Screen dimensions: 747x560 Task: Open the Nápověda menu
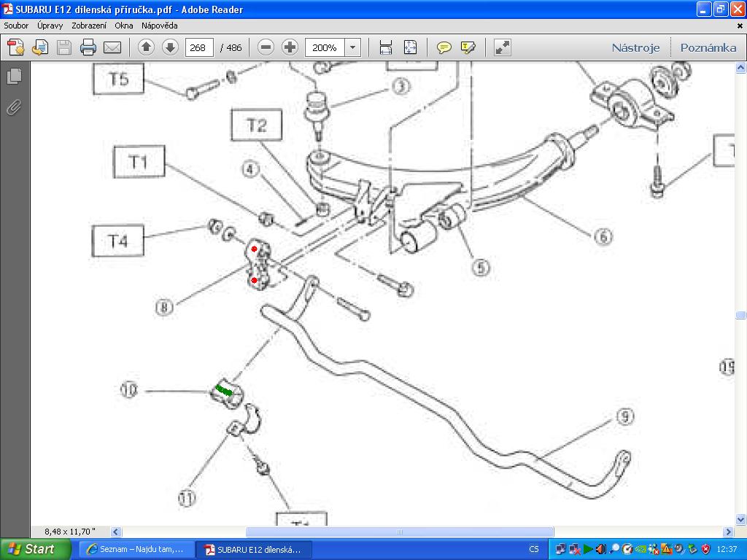(x=160, y=26)
